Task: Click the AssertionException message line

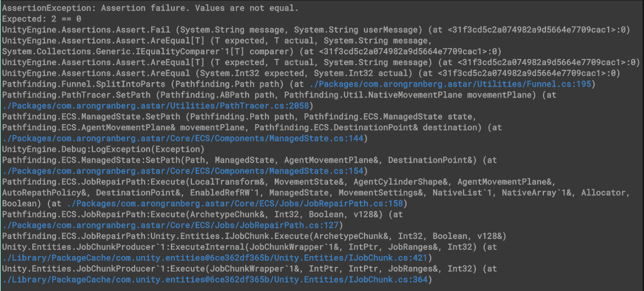Action: point(151,8)
